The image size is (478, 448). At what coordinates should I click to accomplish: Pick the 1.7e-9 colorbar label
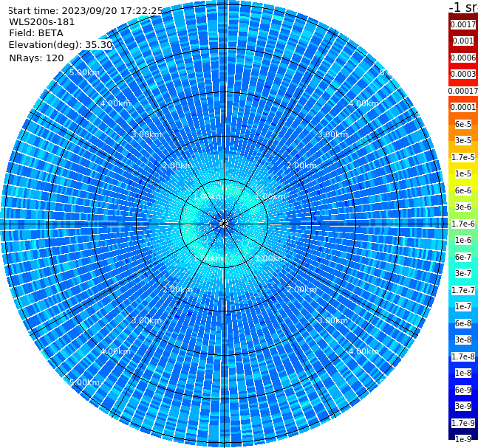pos(463,423)
